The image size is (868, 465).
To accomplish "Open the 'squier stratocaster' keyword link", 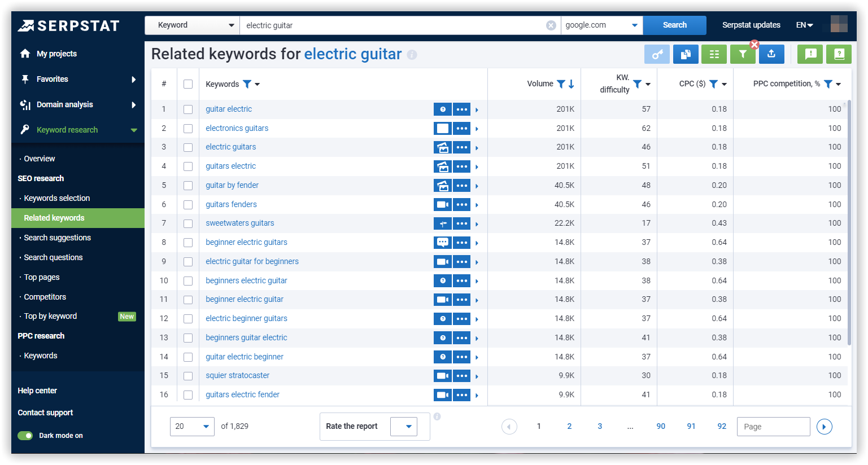I will (237, 376).
